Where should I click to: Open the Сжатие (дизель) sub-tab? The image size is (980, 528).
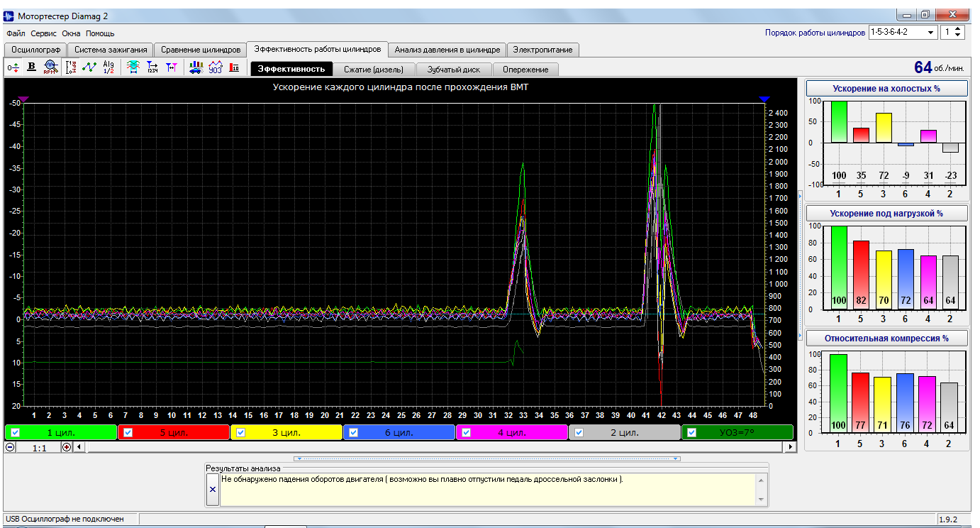click(374, 69)
